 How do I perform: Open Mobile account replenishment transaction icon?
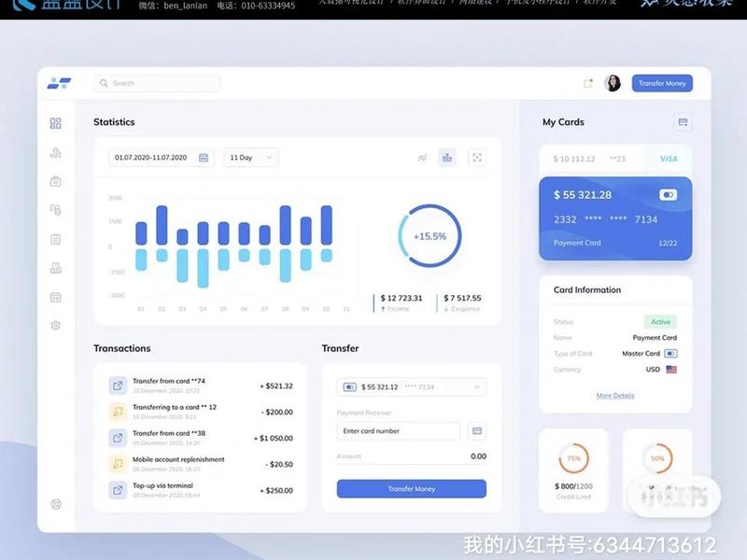point(118,464)
